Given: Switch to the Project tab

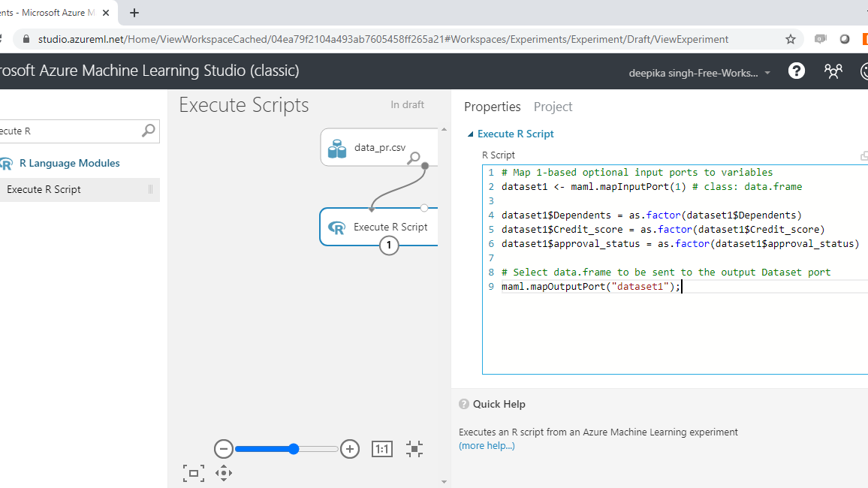Looking at the screenshot, I should [553, 107].
